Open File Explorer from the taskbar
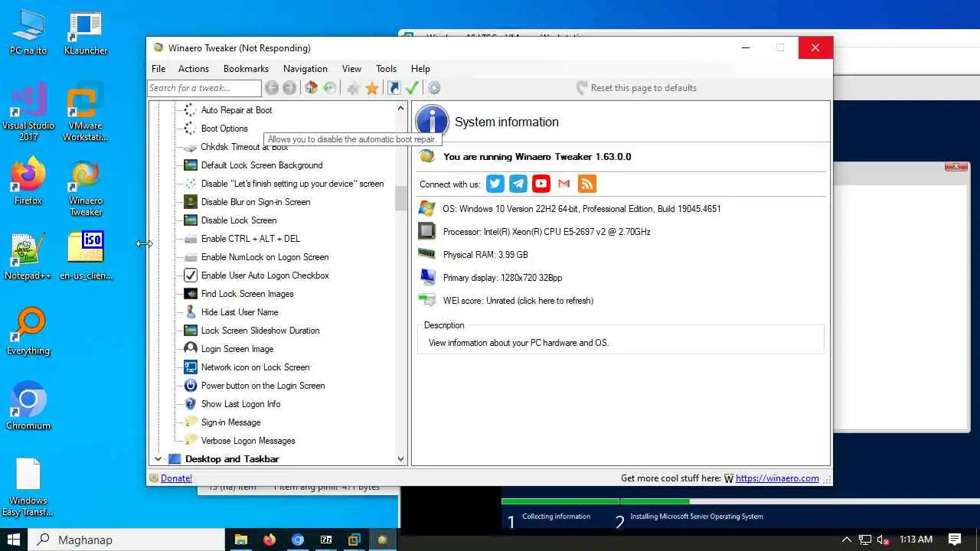Screen dimensions: 980x551 [x=241, y=540]
